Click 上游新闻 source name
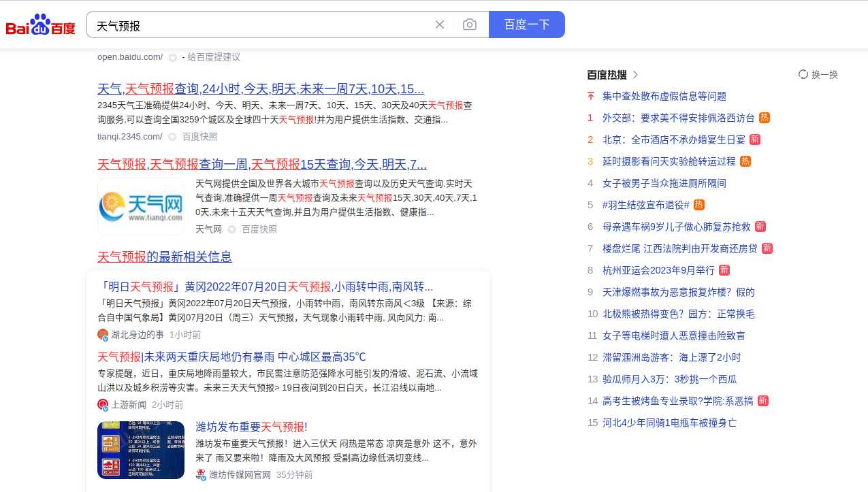 (129, 405)
